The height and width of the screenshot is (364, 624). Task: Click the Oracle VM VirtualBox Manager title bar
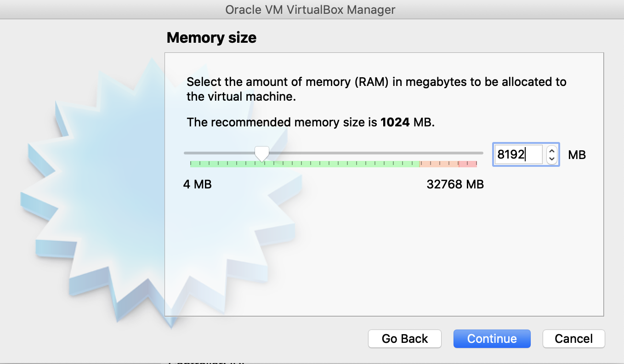(310, 10)
